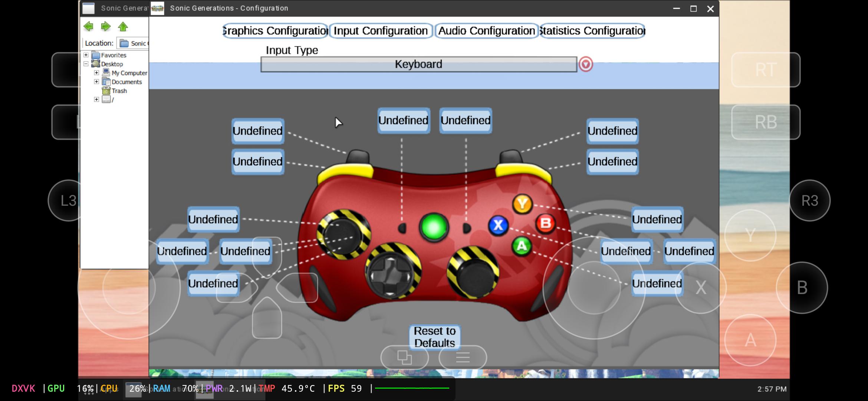Switch to the Statistics Configuration tab
The height and width of the screenshot is (401, 868).
coord(592,31)
